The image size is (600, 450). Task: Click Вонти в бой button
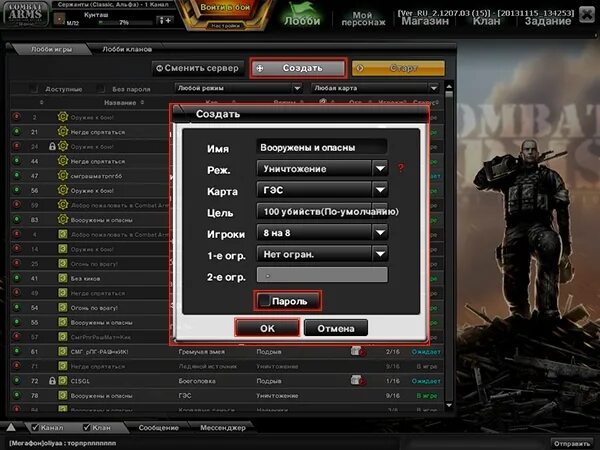point(225,8)
